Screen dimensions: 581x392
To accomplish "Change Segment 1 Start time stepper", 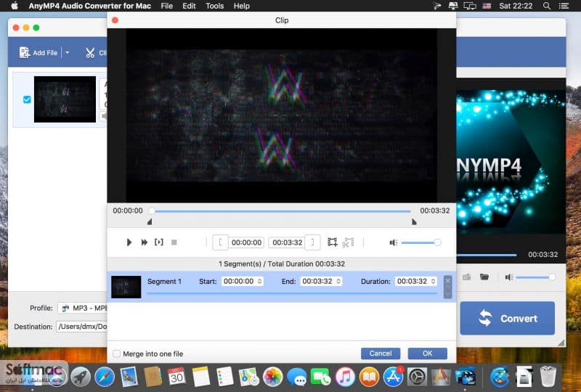I will tap(260, 281).
